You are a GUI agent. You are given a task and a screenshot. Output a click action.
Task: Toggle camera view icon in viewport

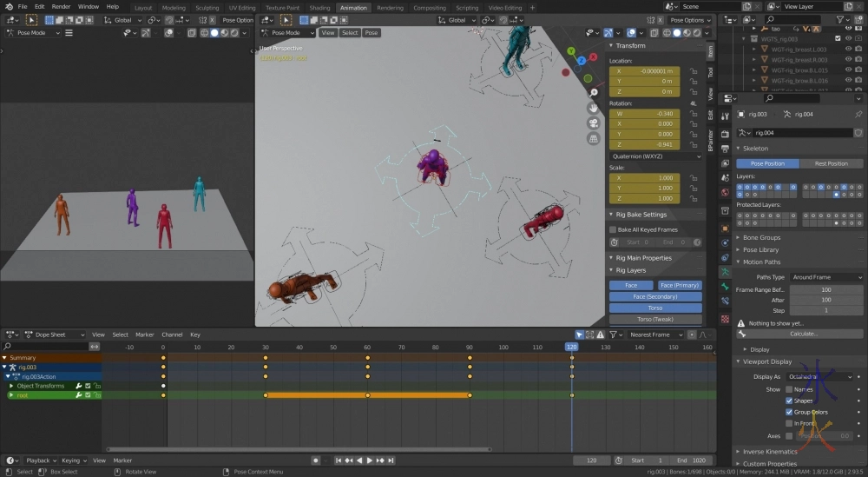[x=594, y=123]
